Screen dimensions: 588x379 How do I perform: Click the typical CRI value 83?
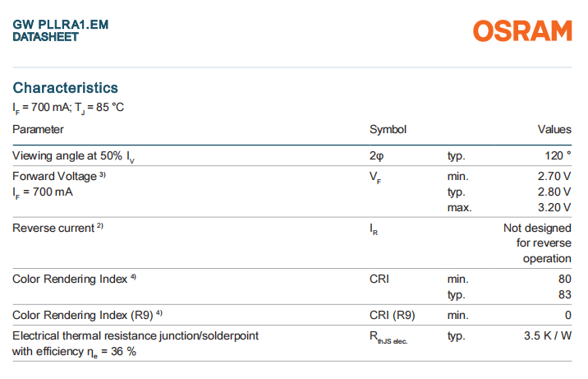point(564,294)
